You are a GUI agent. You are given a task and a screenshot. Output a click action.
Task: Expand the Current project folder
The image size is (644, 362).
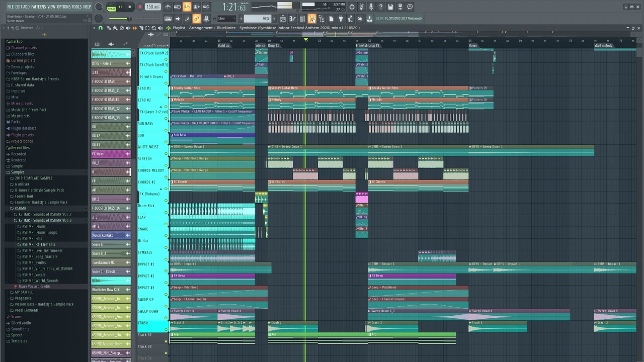point(23,60)
